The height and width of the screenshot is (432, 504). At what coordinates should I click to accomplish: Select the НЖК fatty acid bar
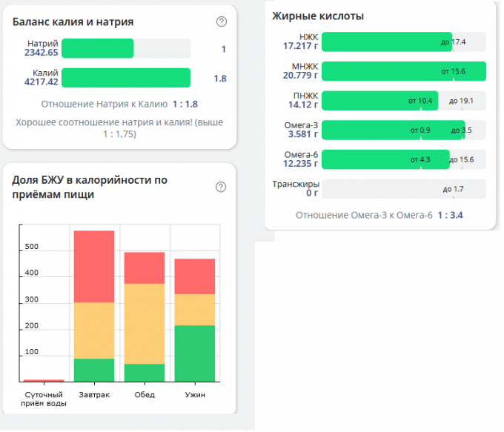click(x=387, y=41)
